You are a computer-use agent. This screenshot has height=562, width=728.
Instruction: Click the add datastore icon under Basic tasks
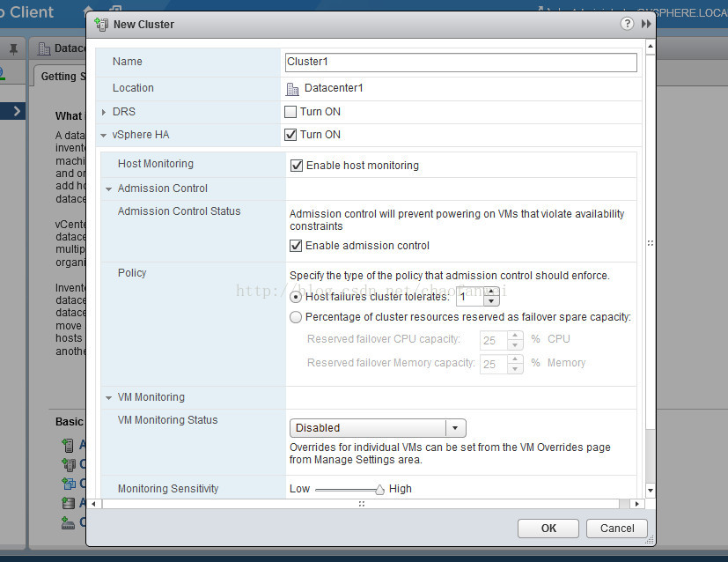69,503
